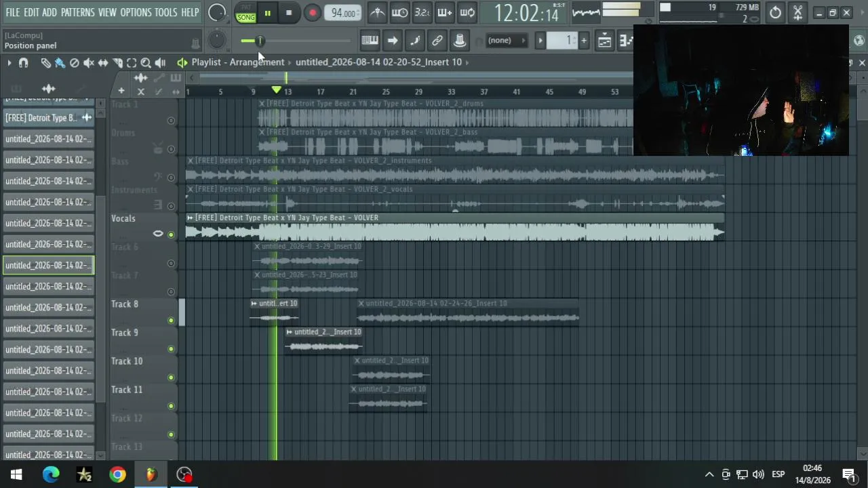Unmute the Instruments track
This screenshot has width=868, height=488.
pos(171,206)
